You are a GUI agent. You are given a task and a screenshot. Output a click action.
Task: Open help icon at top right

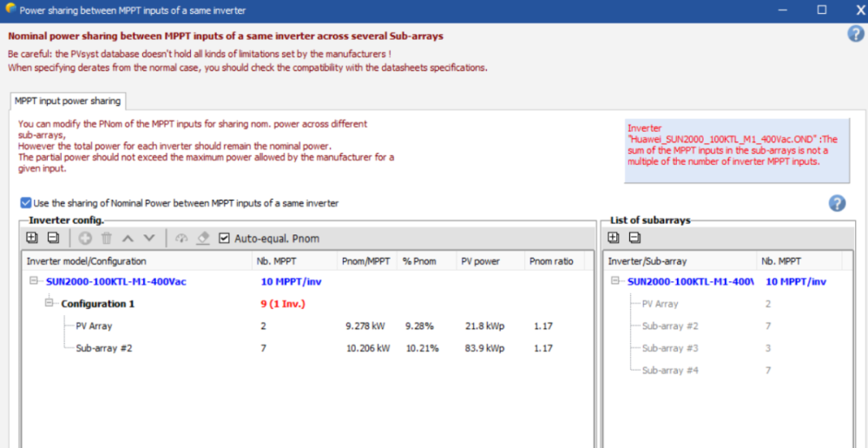point(855,34)
